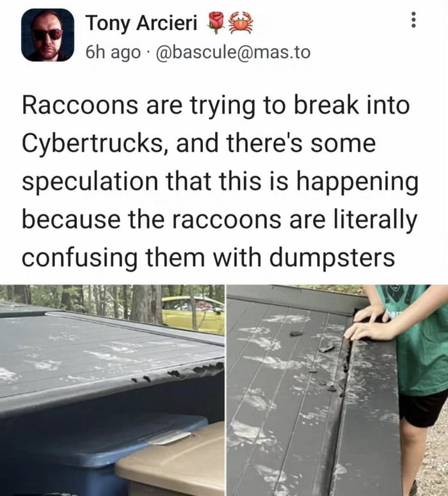Click the crab emoji beside the name
The width and height of the screenshot is (448, 496).
click(x=241, y=23)
